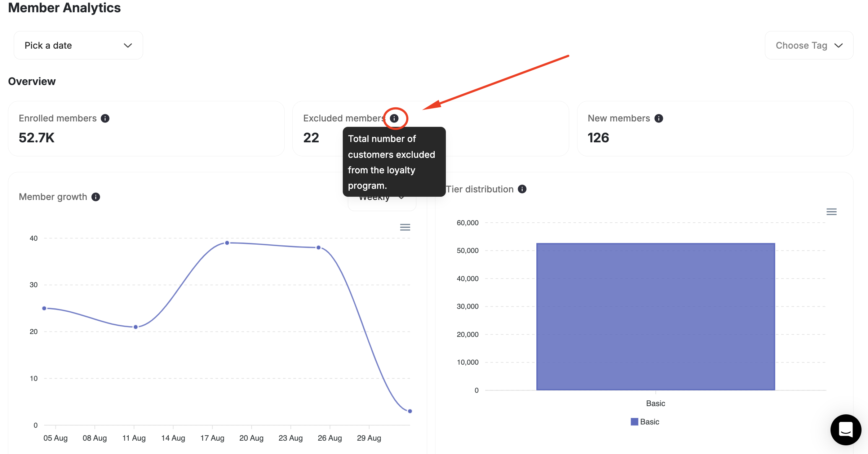The image size is (868, 454).
Task: Click the 126 new members value
Action: click(598, 138)
